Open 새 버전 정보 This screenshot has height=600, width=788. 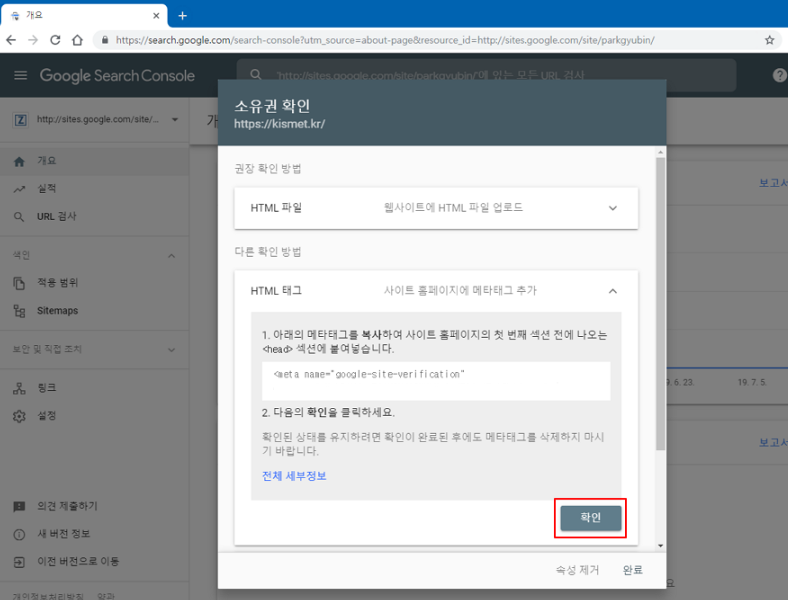(64, 534)
